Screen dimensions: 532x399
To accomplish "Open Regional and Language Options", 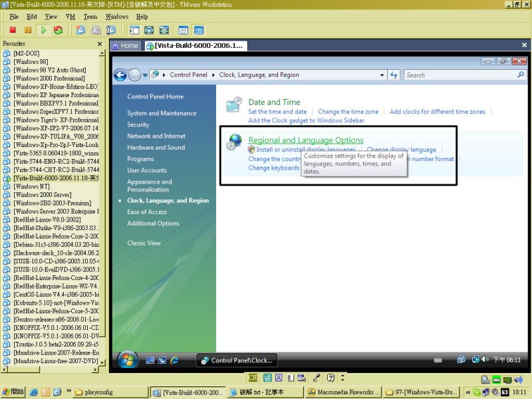I will pyautogui.click(x=306, y=140).
